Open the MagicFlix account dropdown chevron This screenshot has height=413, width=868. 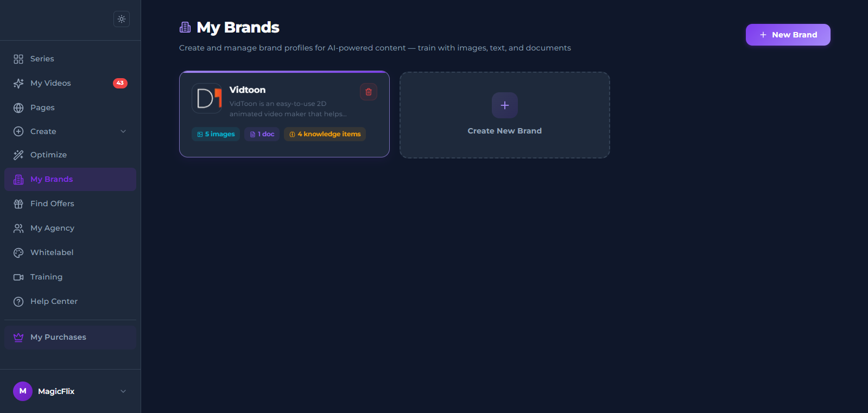pos(123,391)
